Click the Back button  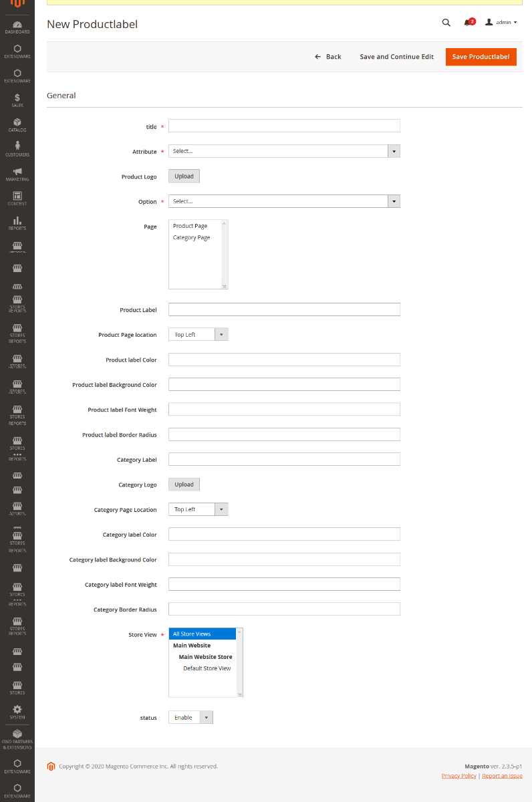pos(328,57)
